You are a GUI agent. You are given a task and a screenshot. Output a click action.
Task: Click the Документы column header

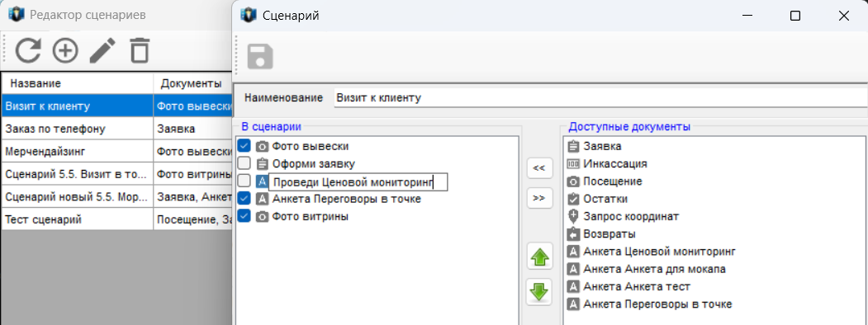tap(192, 83)
